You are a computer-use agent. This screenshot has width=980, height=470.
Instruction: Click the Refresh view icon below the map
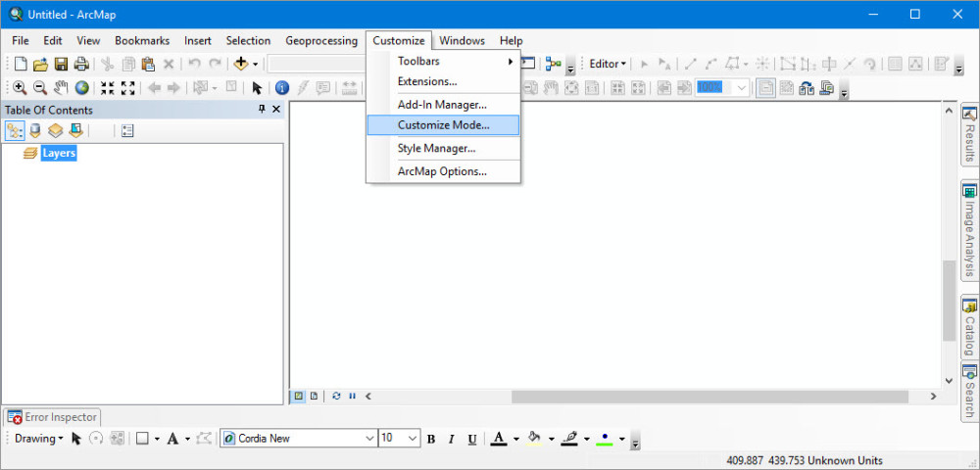pyautogui.click(x=336, y=396)
